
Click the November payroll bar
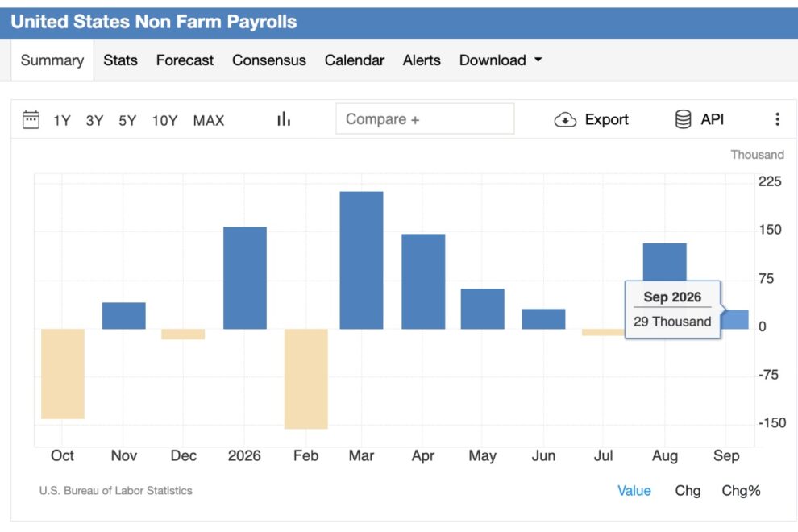(x=123, y=316)
